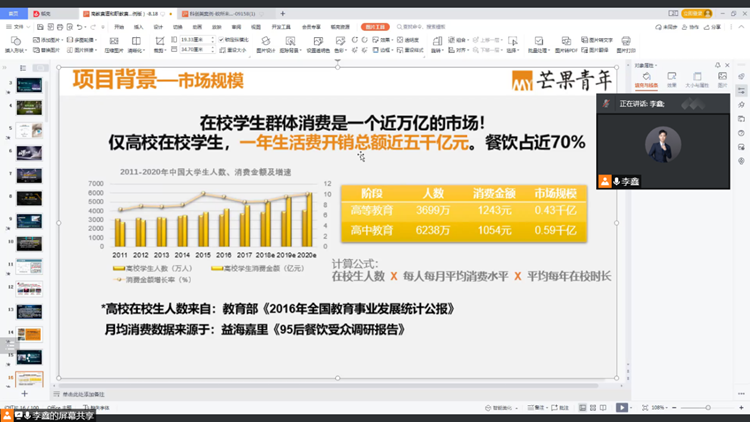Click the Insert Shape (插入形状) icon

[x=16, y=41]
